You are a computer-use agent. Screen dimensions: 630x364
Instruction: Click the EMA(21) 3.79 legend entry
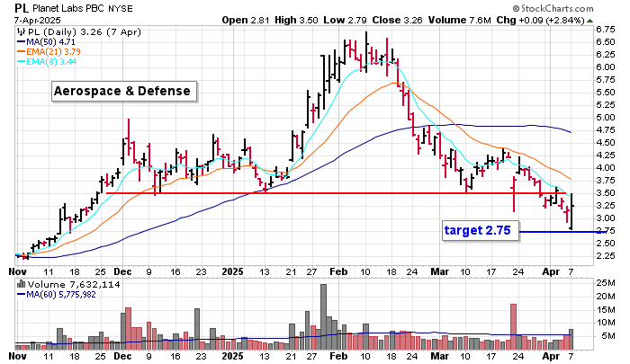pyautogui.click(x=53, y=52)
